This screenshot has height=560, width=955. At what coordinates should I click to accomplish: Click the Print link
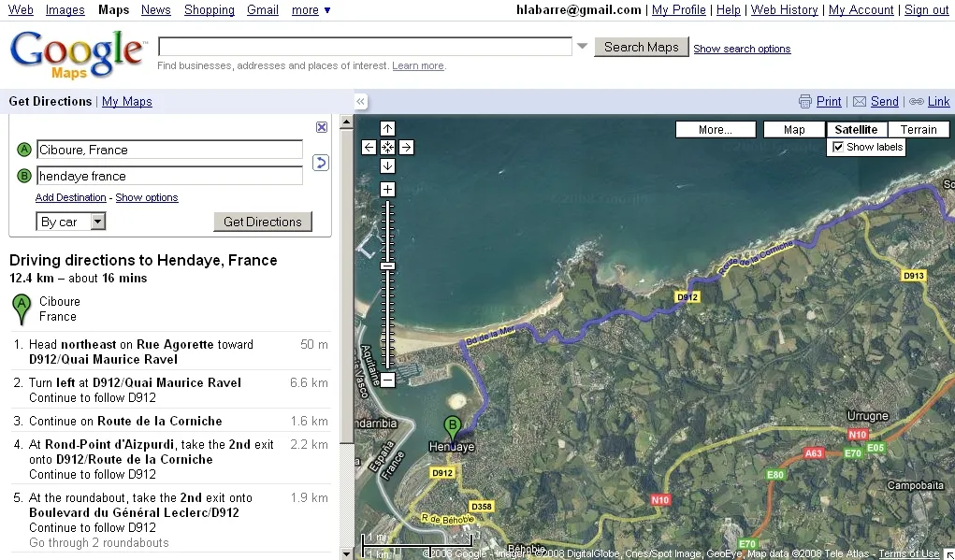tap(829, 102)
